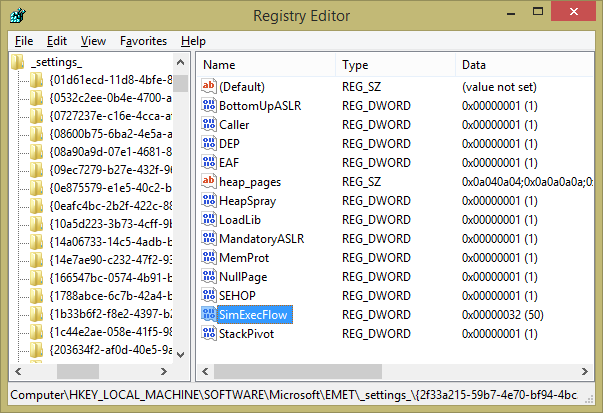Select the MandatoryASLR value name

tap(262, 239)
